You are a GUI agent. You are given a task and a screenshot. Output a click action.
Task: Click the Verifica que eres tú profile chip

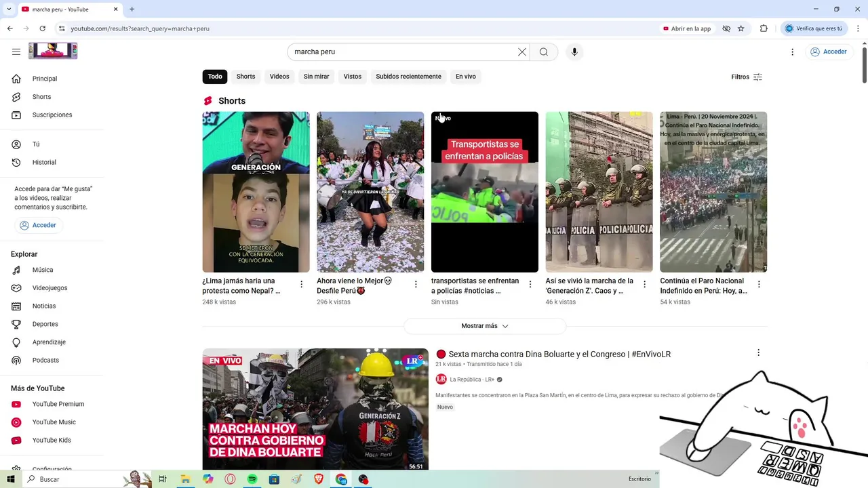click(x=814, y=28)
